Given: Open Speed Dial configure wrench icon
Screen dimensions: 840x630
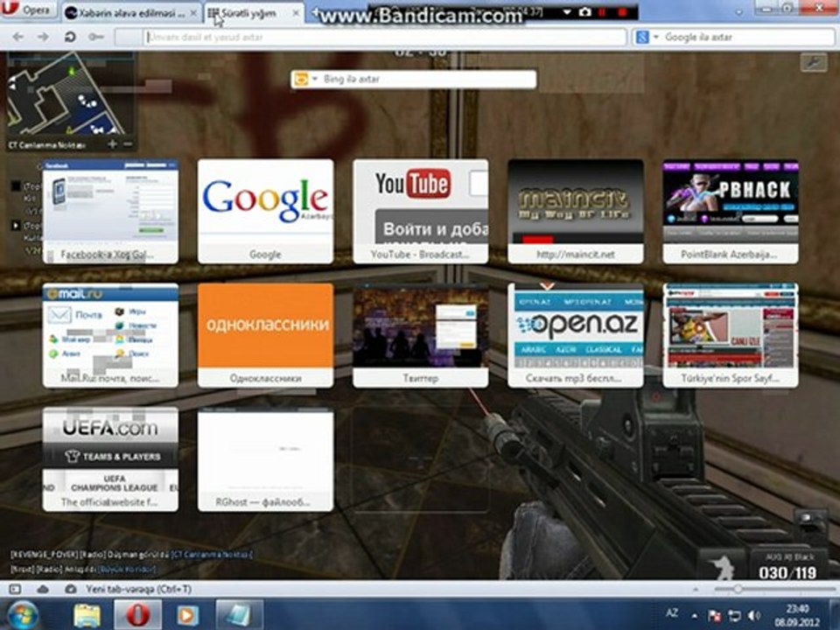Looking at the screenshot, I should (x=813, y=63).
